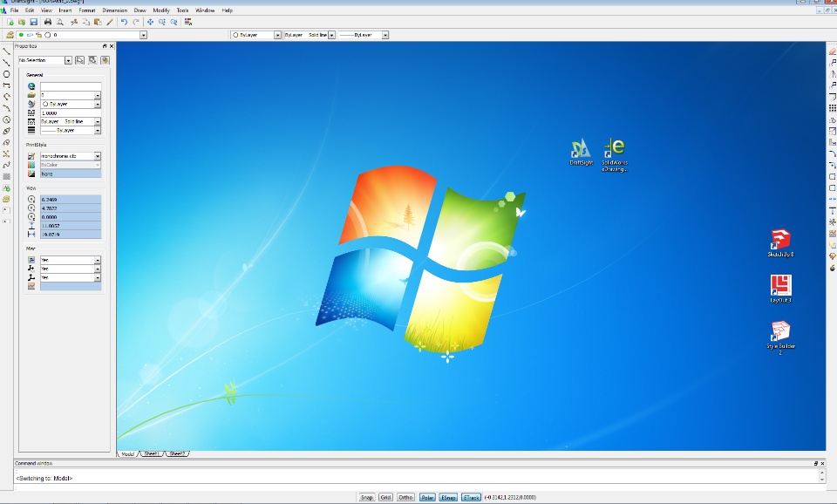Open Print Preview from toolbar
The height and width of the screenshot is (504, 837).
60,22
